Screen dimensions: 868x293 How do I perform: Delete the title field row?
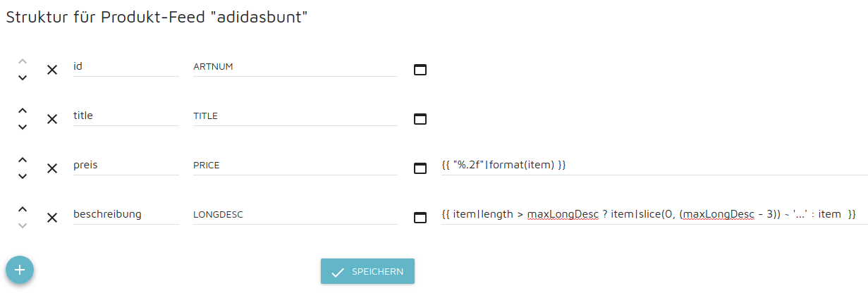pyautogui.click(x=52, y=119)
